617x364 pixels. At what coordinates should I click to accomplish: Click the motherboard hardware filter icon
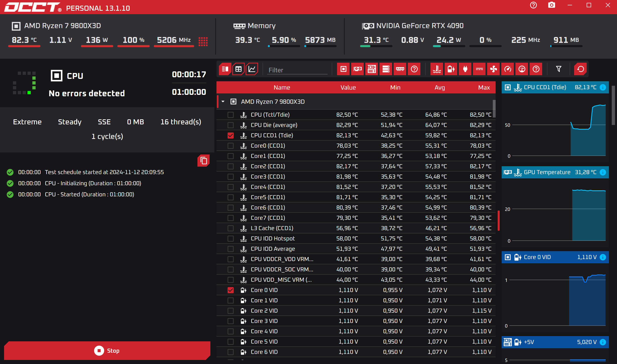[x=372, y=69]
